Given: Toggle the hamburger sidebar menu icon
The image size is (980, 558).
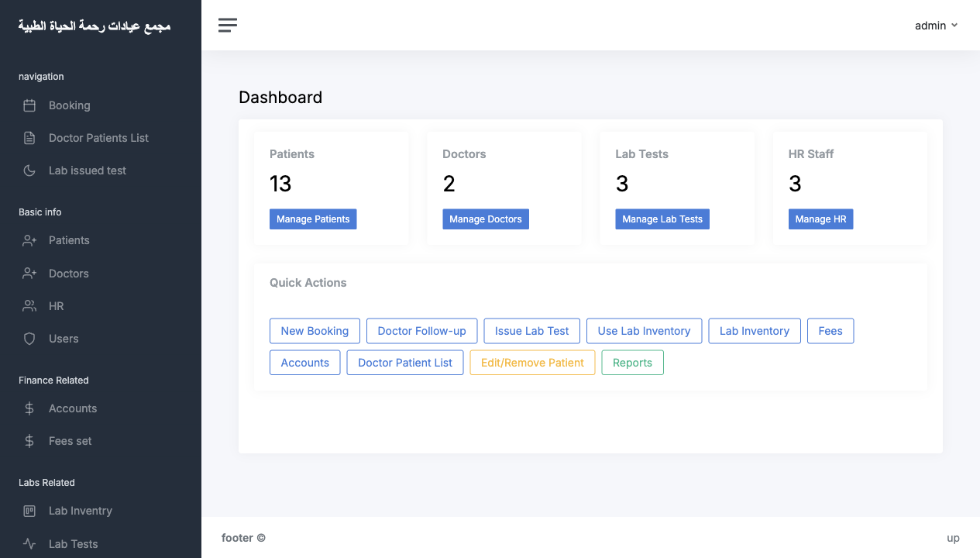Looking at the screenshot, I should coord(228,26).
